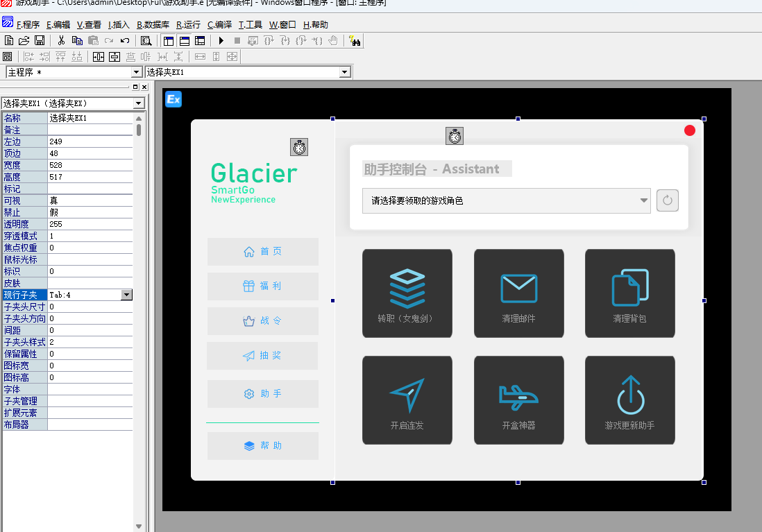
Task: Click the Paste clipboard icon
Action: pos(93,41)
